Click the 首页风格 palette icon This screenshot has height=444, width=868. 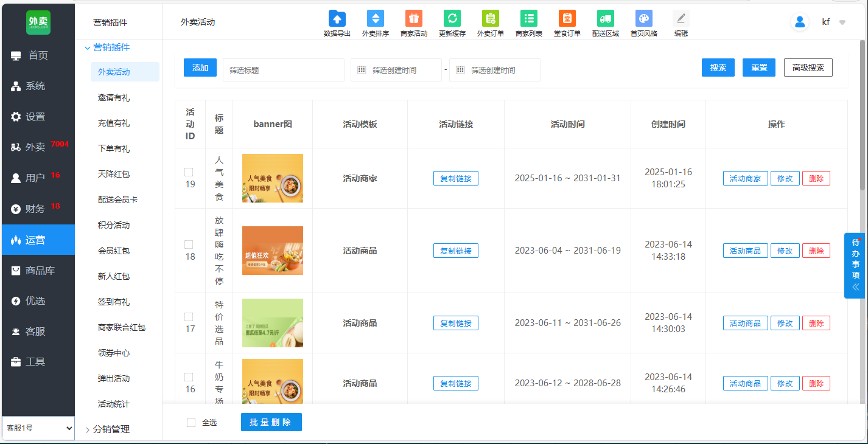click(x=643, y=18)
